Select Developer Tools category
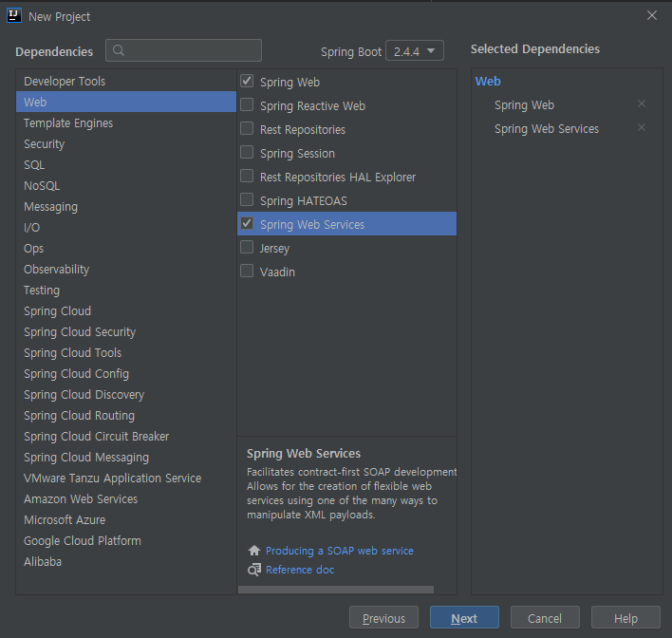The image size is (672, 638). [x=126, y=81]
